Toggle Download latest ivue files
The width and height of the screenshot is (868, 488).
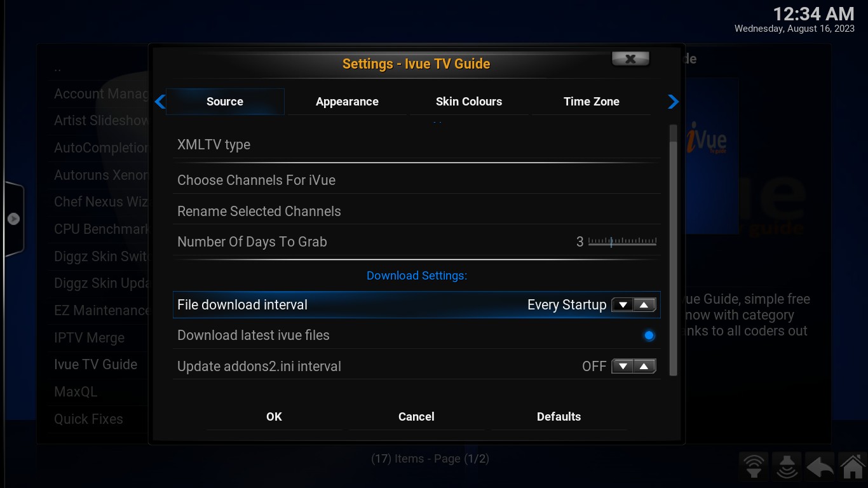pos(649,335)
